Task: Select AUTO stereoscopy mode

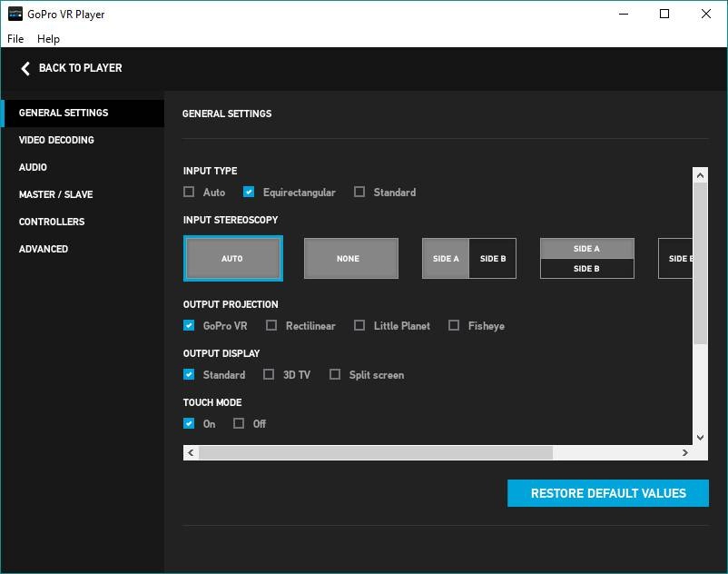Action: tap(233, 258)
